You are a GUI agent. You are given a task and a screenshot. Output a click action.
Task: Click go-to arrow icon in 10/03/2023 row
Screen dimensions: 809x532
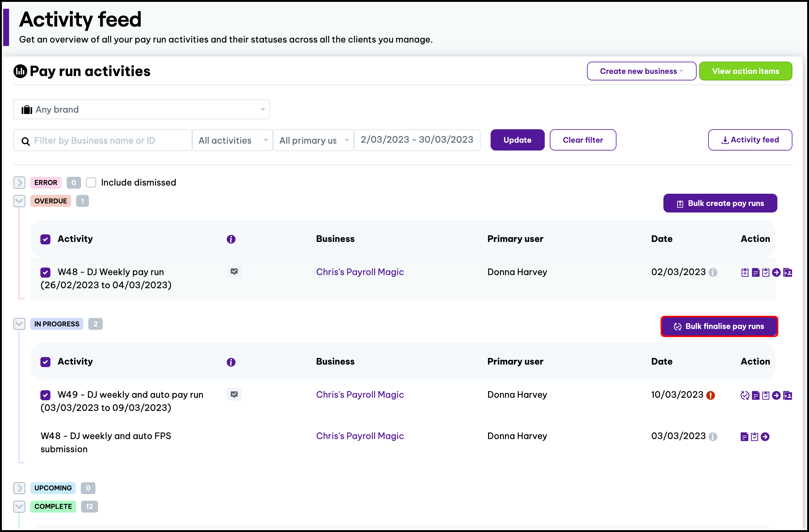pos(776,396)
